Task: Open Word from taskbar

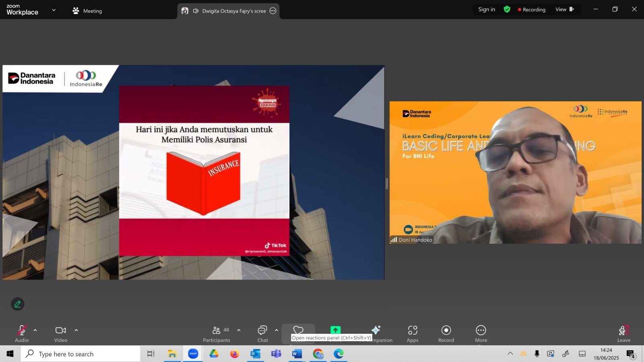Action: tap(297, 354)
